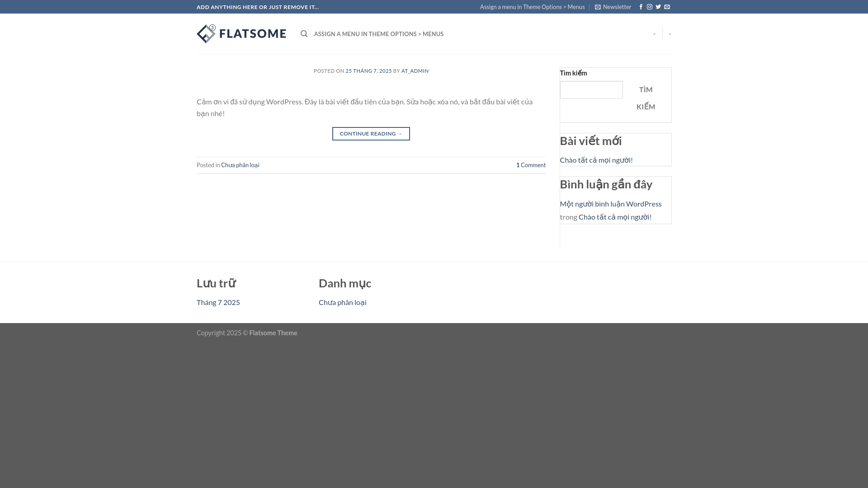Click the 'Bài viết mới' heading
This screenshot has height=488, width=868.
[x=591, y=141]
